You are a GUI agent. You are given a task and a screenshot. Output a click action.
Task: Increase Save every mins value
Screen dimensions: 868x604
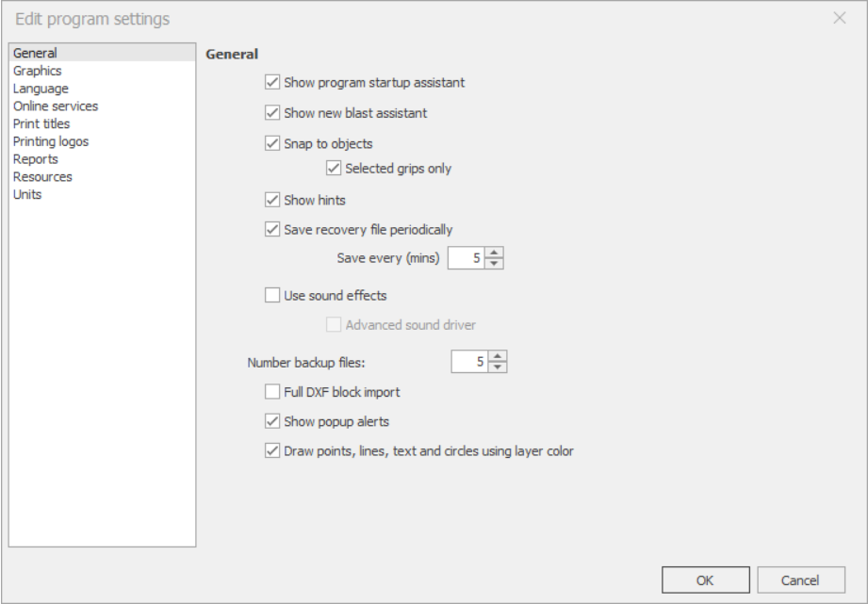[494, 253]
